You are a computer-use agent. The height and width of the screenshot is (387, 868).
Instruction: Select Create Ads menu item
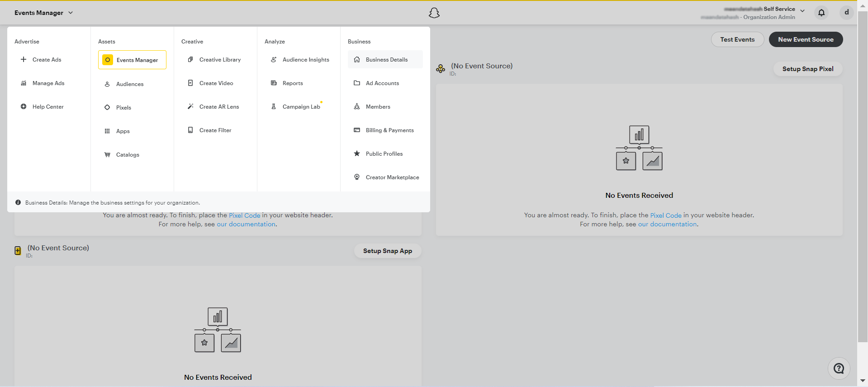coord(49,59)
